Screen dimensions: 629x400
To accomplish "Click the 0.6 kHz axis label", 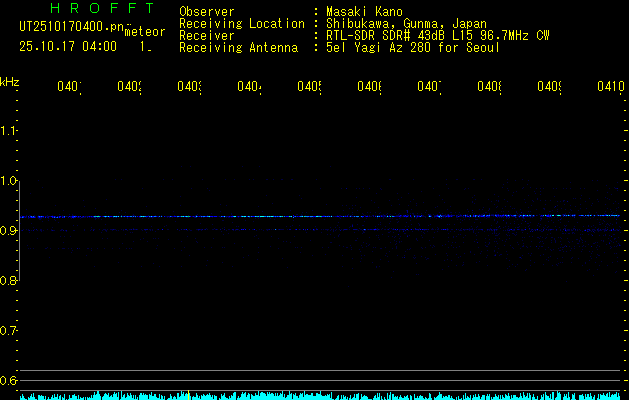I will coord(8,380).
